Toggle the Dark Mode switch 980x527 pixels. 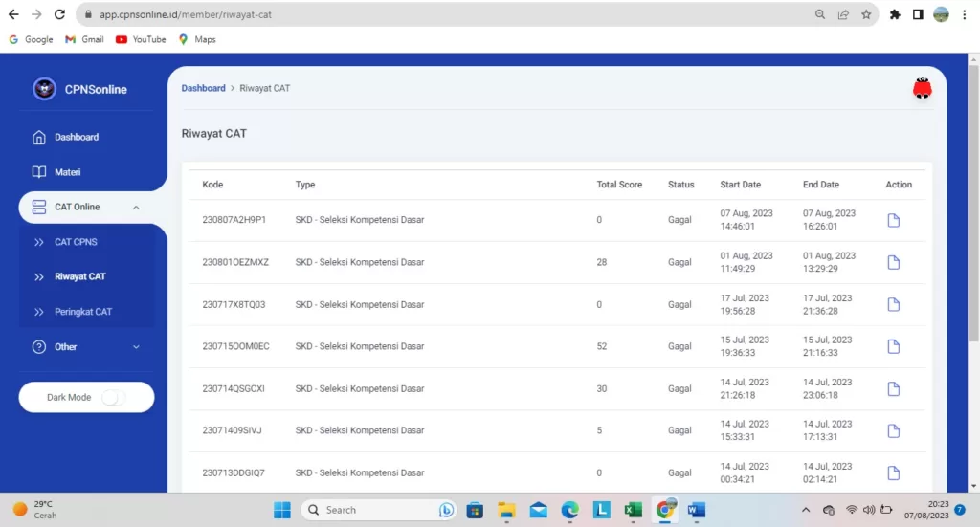pos(113,398)
